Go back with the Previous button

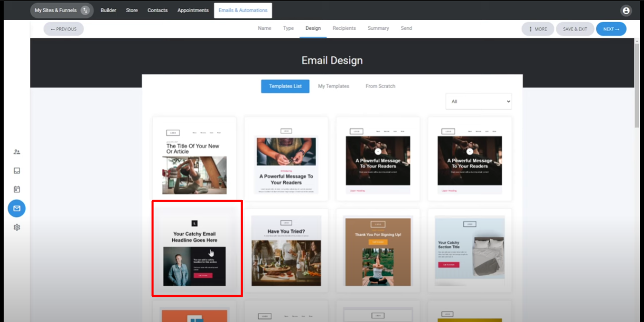[x=64, y=29]
